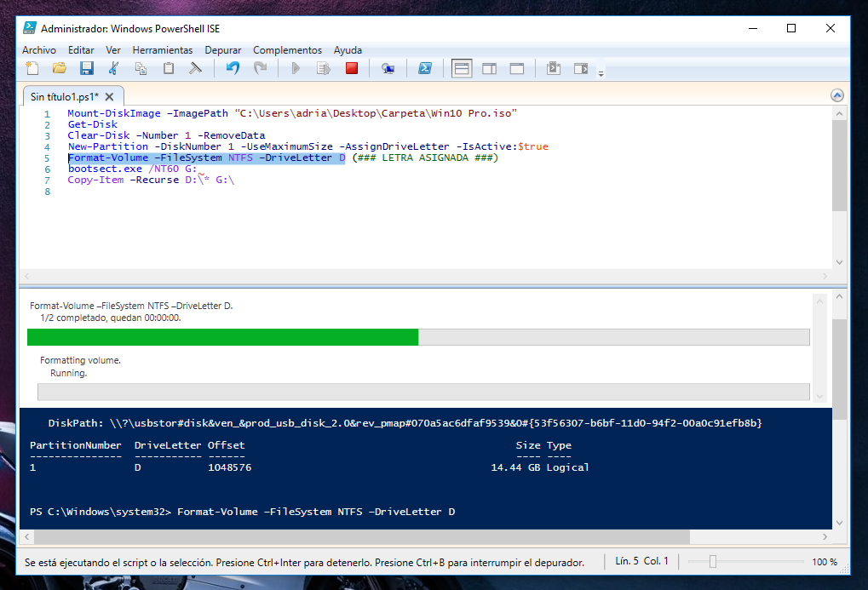
Task: Click line number 8 in the gutter
Action: tap(47, 192)
